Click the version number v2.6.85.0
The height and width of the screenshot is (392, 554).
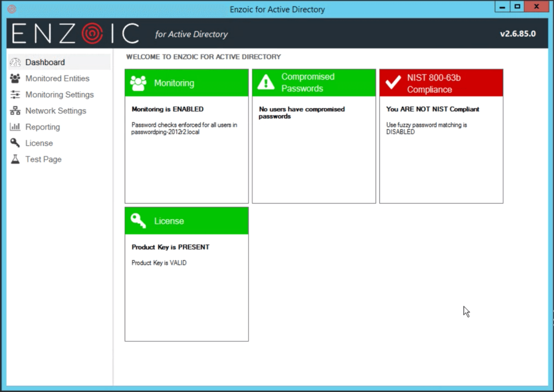click(518, 33)
